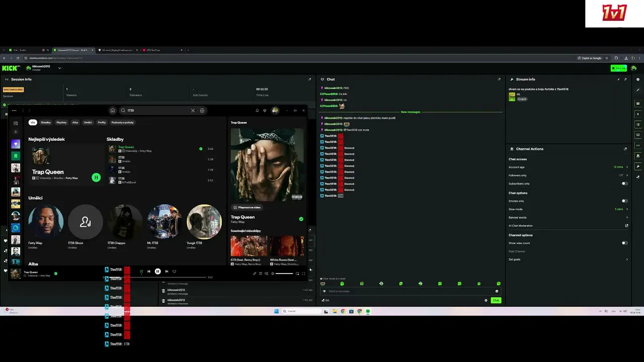Open Spotify fullscreen view icon
Image resolution: width=644 pixels, height=362 pixels.
pyautogui.click(x=303, y=274)
